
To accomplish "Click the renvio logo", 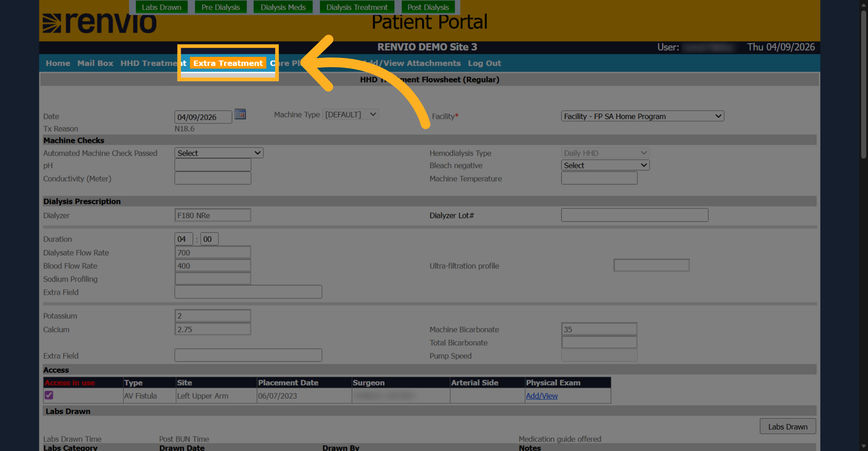I will (100, 23).
